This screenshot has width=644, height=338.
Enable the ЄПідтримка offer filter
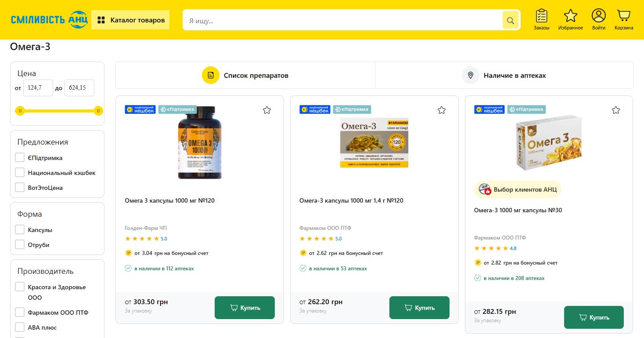click(20, 158)
